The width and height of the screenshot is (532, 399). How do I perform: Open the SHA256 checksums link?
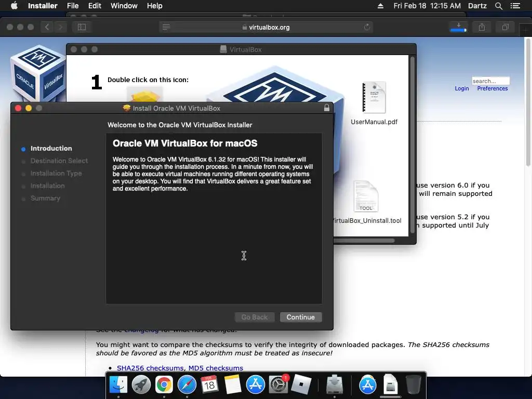tap(150, 368)
